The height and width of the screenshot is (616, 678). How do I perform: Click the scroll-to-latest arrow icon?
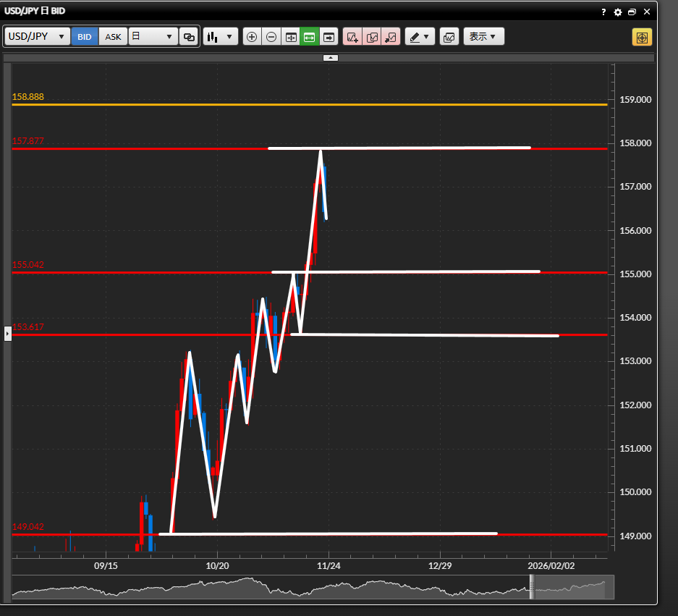pos(329,37)
